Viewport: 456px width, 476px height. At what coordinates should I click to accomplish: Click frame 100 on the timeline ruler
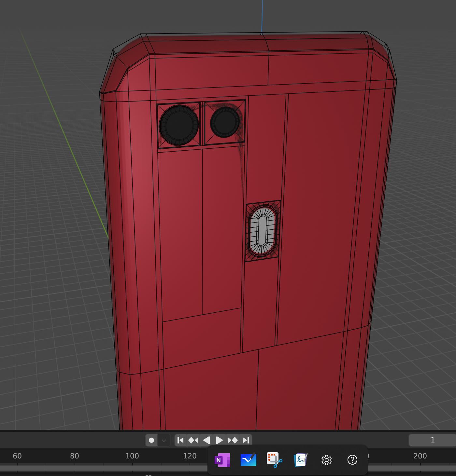tap(132, 456)
